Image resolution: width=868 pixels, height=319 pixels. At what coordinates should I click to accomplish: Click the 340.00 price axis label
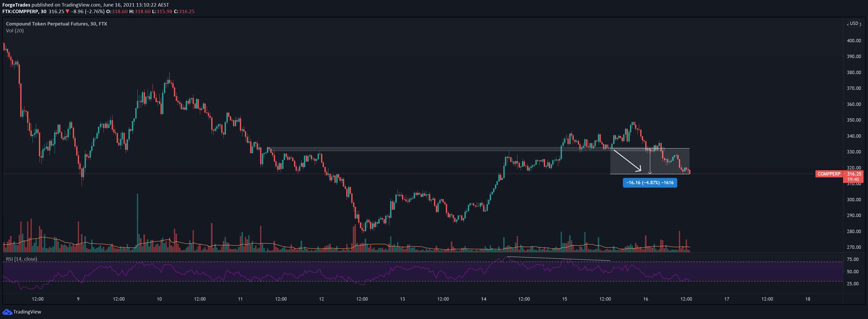854,136
